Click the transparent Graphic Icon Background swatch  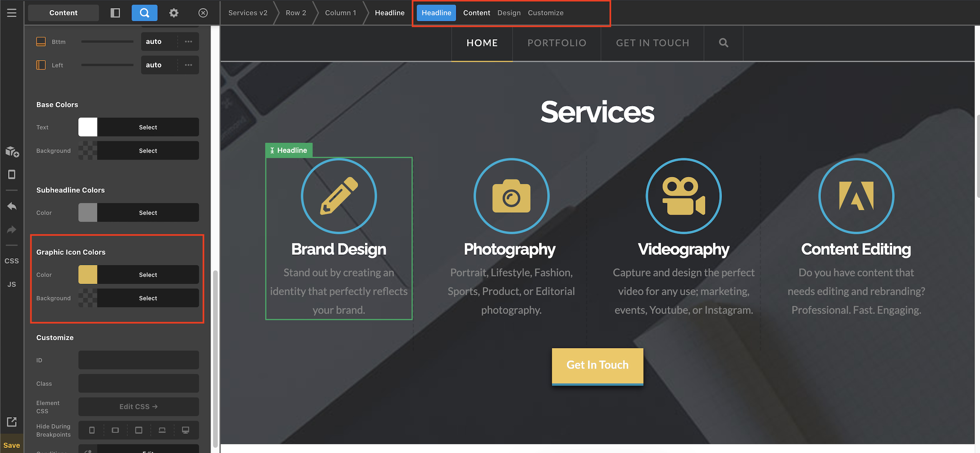tap(88, 298)
